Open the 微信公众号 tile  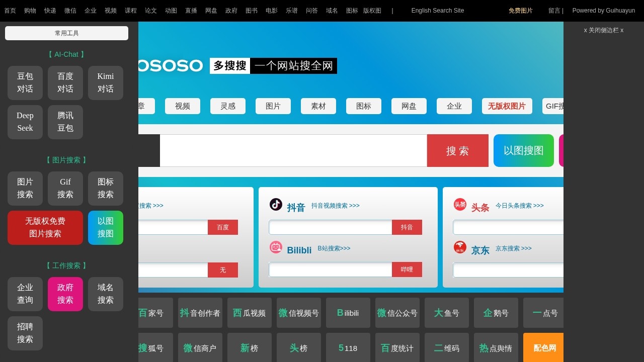397,313
